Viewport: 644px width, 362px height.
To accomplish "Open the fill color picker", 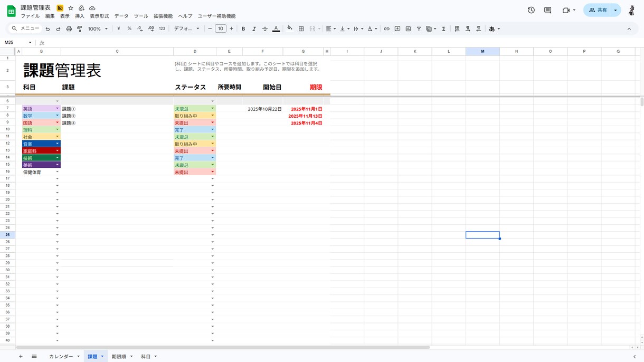I will [290, 29].
